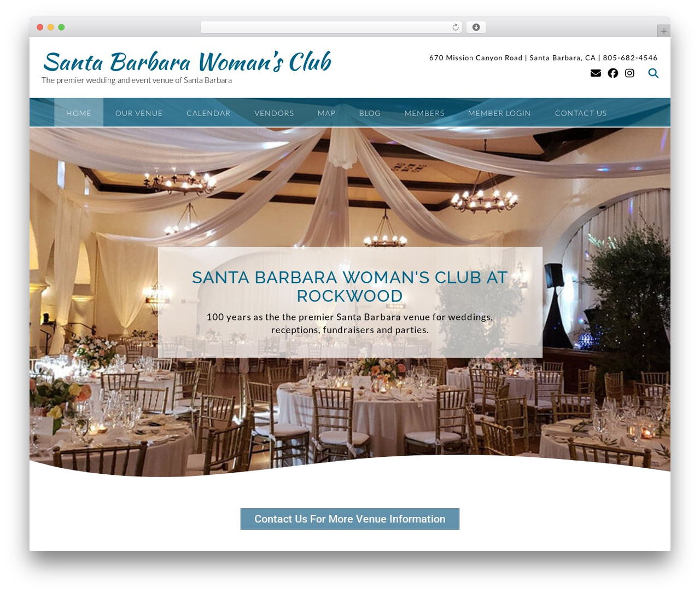Click the browser address bar
The height and width of the screenshot is (593, 700).
point(331,27)
